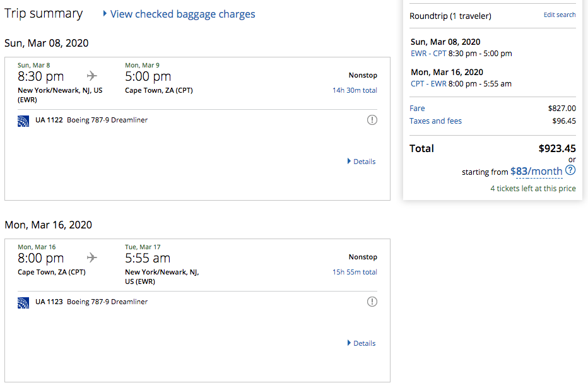Click the Fare breakdown link
Screen dimensions: 588x390
(417, 109)
